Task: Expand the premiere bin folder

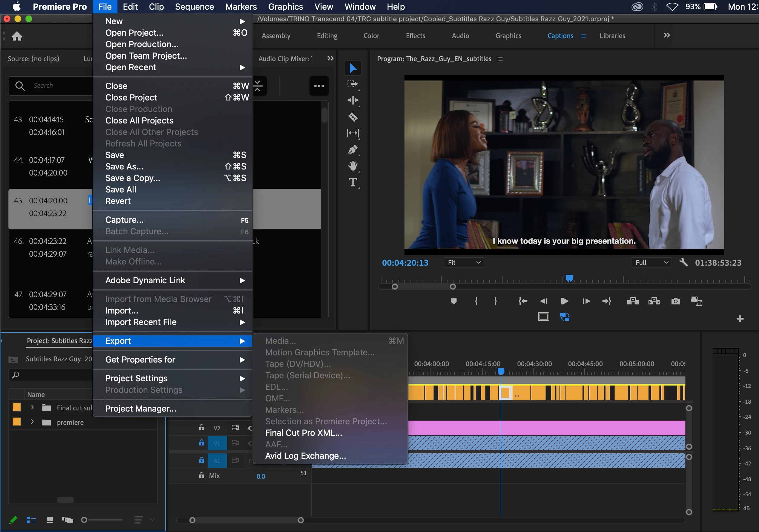Action: [x=32, y=422]
